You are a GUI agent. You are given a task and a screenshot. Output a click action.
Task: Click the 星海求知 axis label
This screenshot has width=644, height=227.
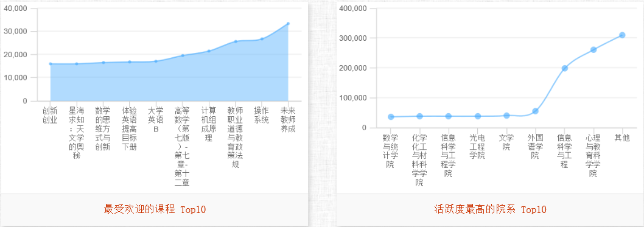click(77, 133)
